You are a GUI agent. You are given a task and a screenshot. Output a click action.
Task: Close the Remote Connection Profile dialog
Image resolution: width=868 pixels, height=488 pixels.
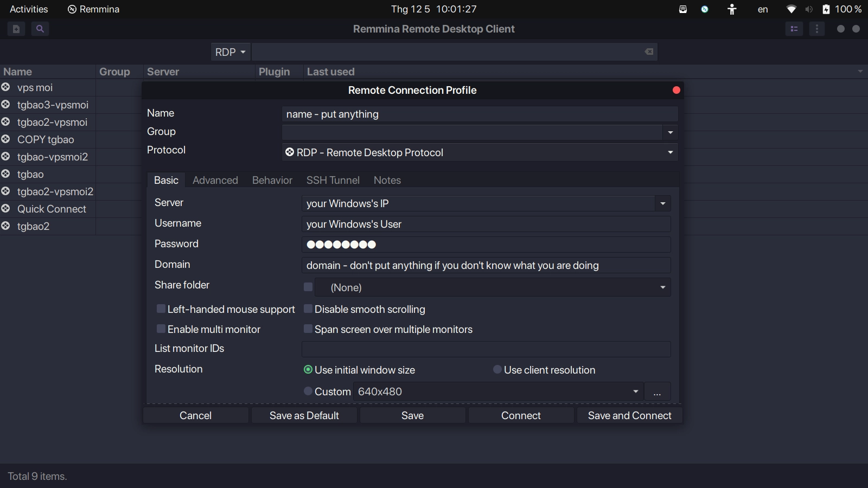pos(676,90)
